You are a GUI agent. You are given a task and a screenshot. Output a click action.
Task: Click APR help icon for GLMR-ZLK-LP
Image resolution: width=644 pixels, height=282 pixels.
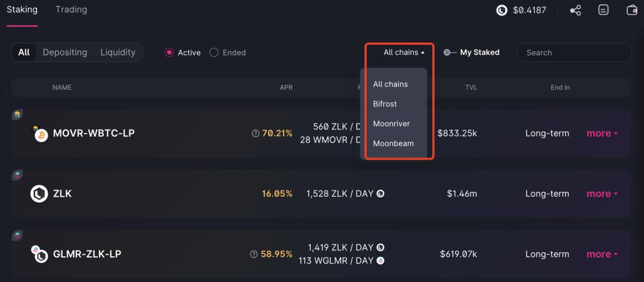[x=255, y=255]
